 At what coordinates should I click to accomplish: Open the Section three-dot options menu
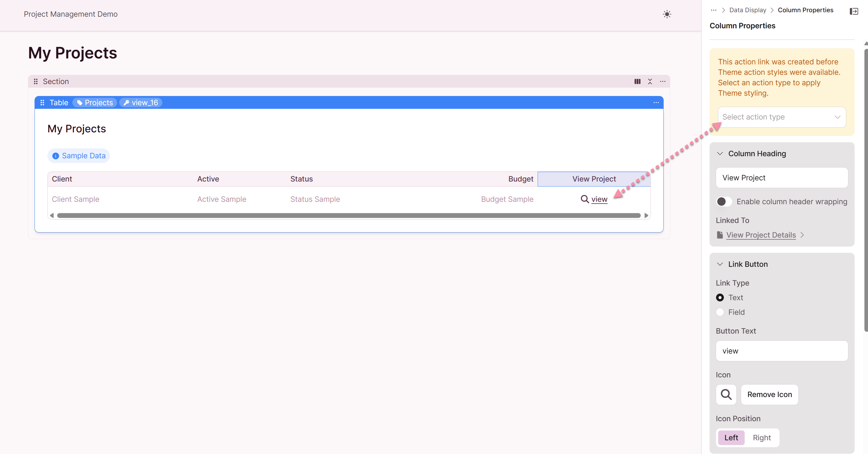pyautogui.click(x=662, y=82)
